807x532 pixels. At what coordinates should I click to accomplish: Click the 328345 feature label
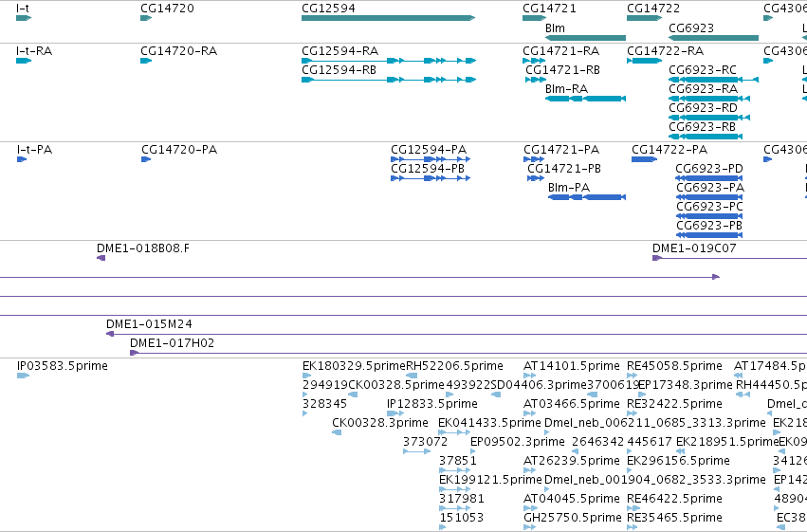tap(324, 404)
